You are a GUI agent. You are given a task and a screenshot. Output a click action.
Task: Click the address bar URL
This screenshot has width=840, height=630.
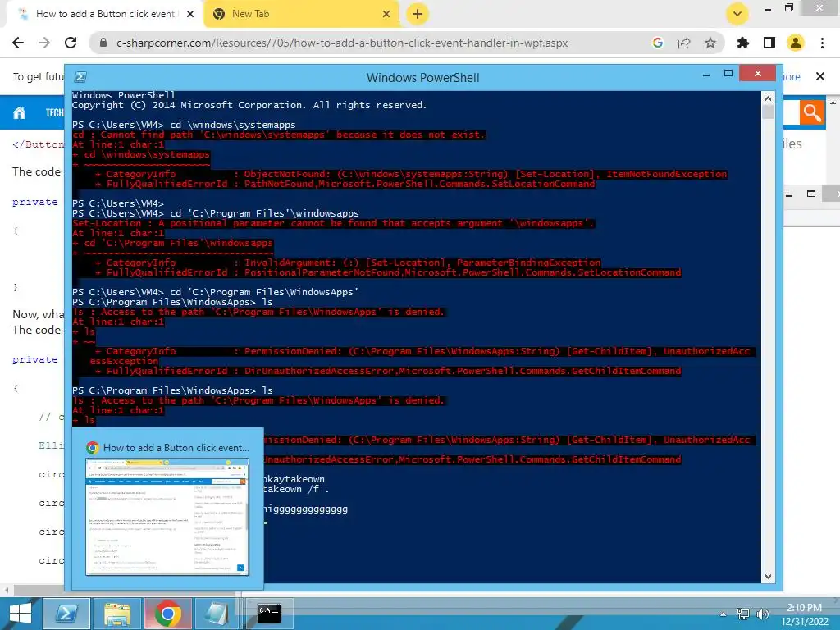(x=342, y=43)
